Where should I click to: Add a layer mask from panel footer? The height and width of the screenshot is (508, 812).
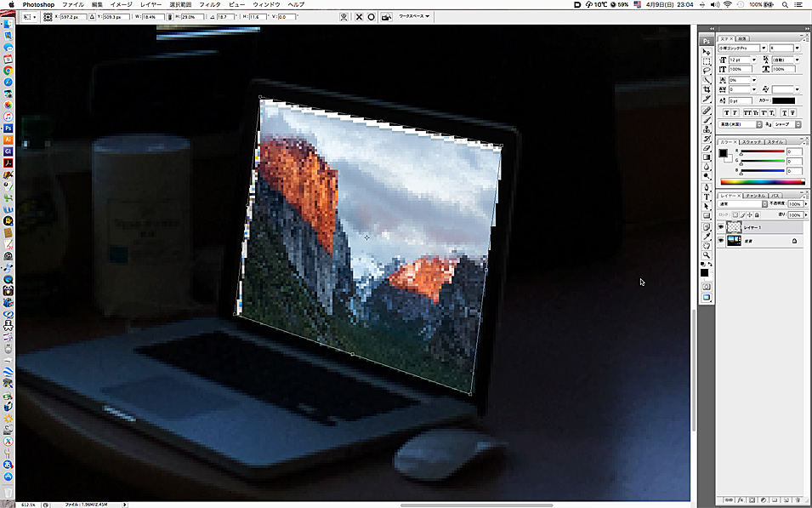coord(752,500)
